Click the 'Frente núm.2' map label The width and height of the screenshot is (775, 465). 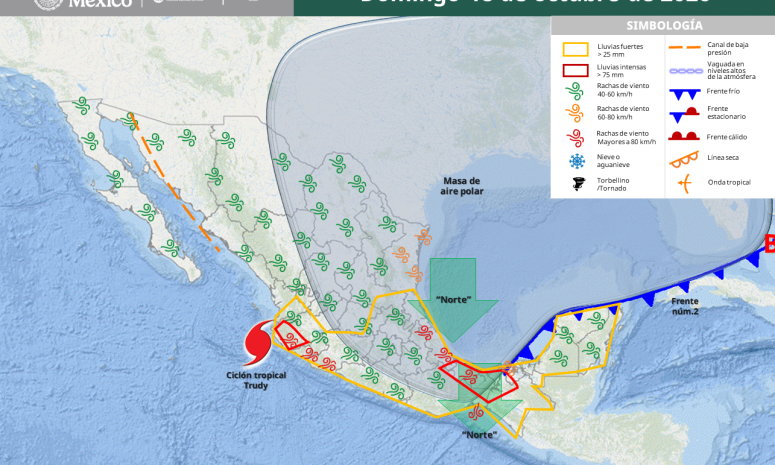click(x=685, y=306)
